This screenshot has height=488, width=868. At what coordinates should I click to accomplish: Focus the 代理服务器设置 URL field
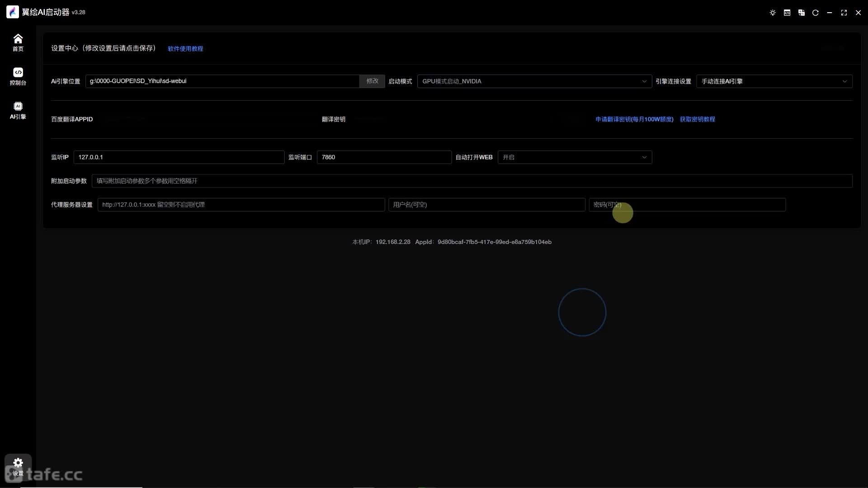[x=241, y=205]
